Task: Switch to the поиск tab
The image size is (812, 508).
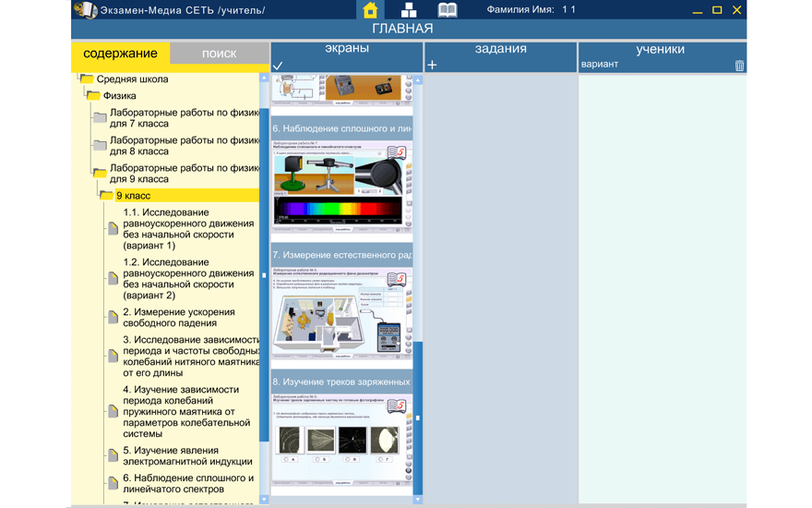Action: tap(219, 54)
